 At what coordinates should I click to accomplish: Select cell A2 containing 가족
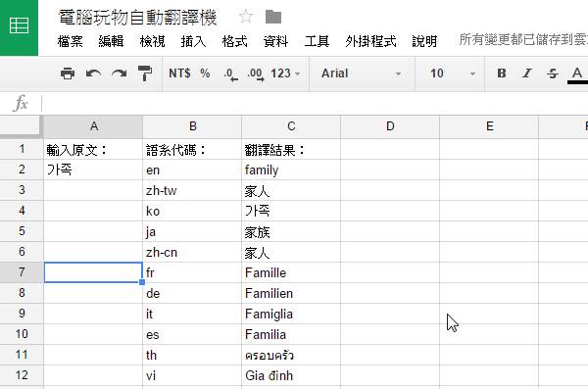tap(93, 170)
